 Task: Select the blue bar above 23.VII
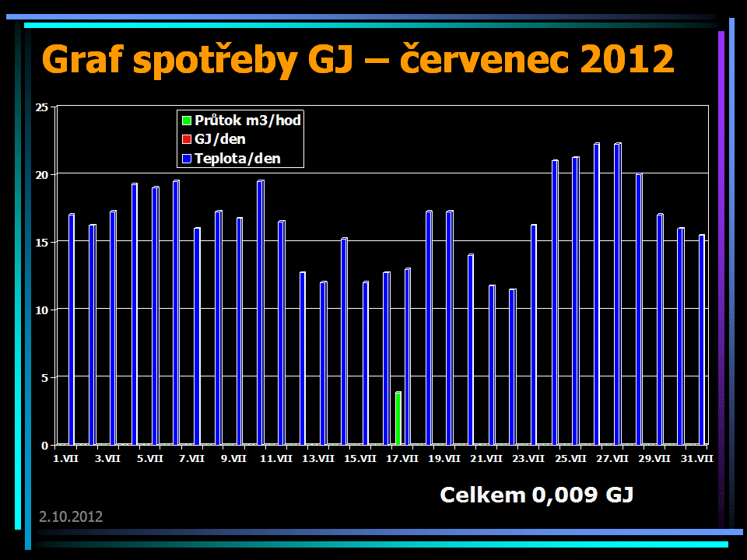534,334
